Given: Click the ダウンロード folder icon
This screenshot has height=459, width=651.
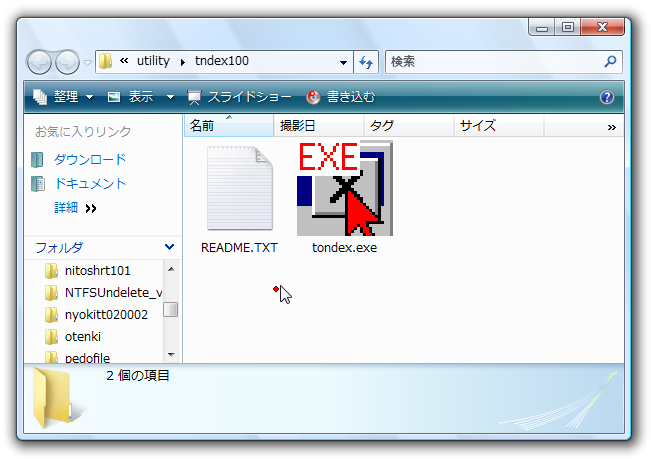Looking at the screenshot, I should [37, 160].
